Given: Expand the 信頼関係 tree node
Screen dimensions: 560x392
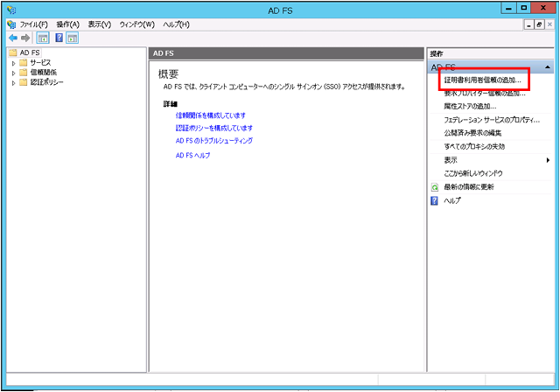Looking at the screenshot, I should pos(14,73).
